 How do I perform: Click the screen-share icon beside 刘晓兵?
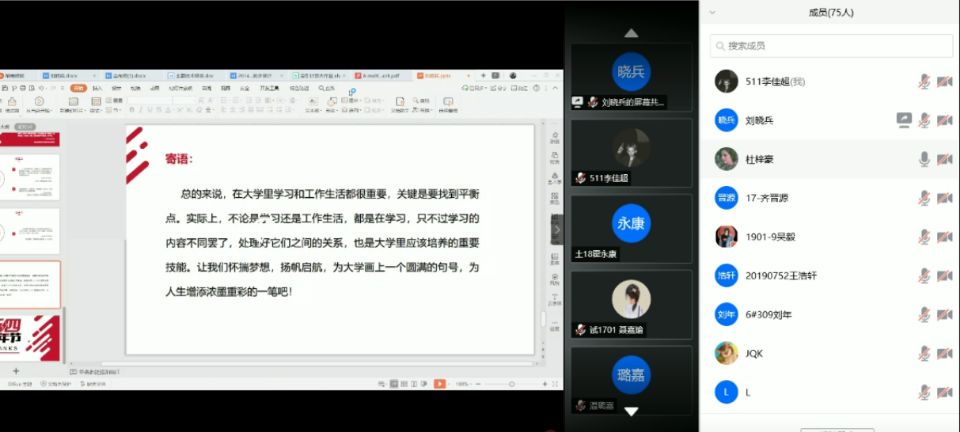pos(904,120)
